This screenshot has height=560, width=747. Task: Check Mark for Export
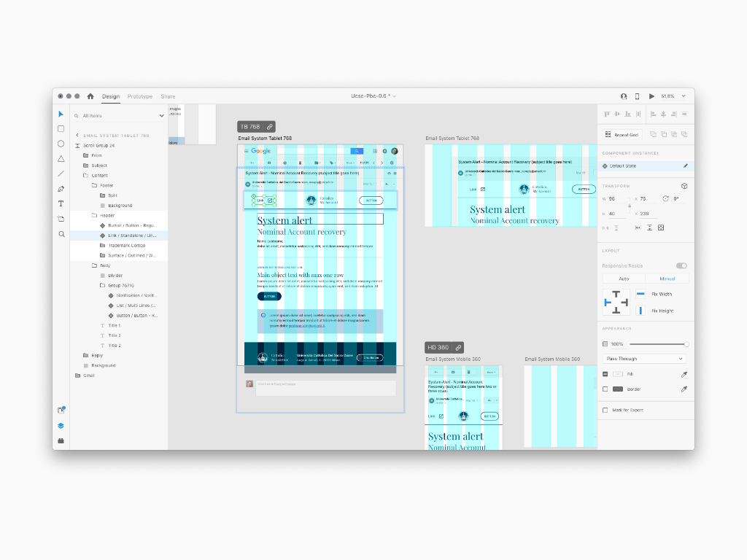[605, 410]
